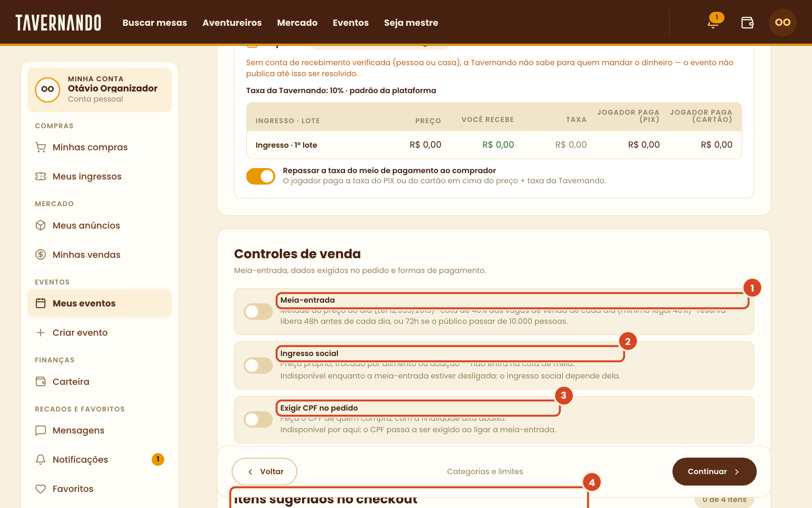Toggle the Ingresso social switch
The image size is (812, 508).
click(x=258, y=365)
